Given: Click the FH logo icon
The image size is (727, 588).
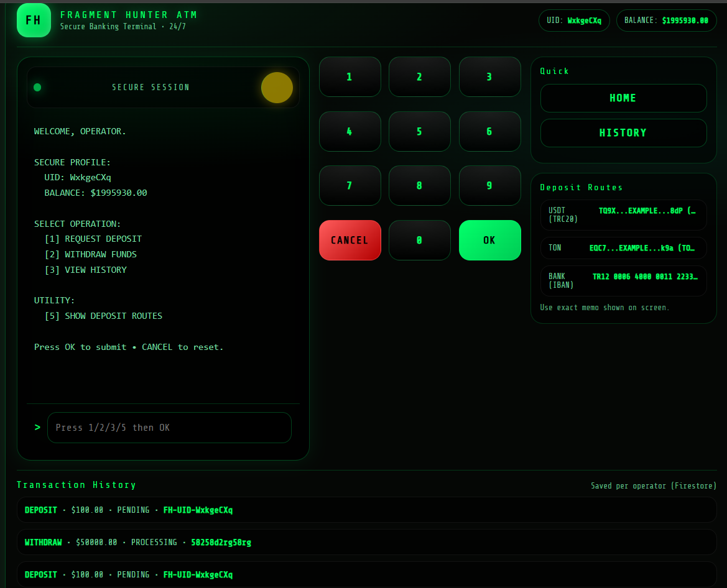Looking at the screenshot, I should coord(34,20).
